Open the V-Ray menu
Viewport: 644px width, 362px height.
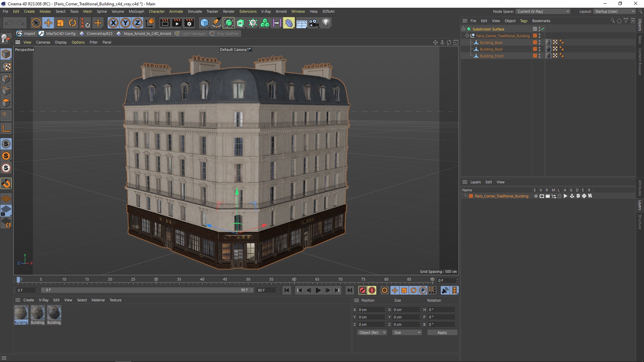[265, 11]
